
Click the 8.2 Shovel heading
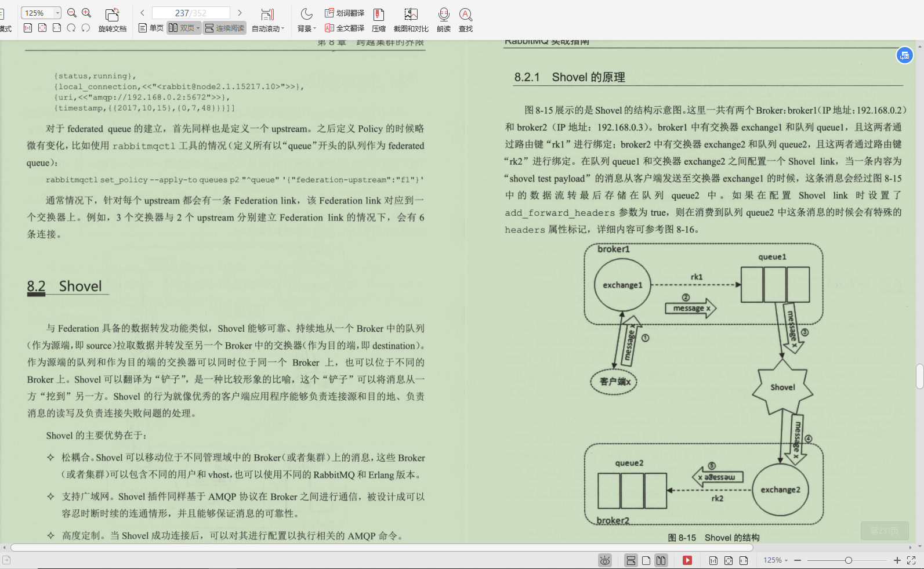point(64,286)
